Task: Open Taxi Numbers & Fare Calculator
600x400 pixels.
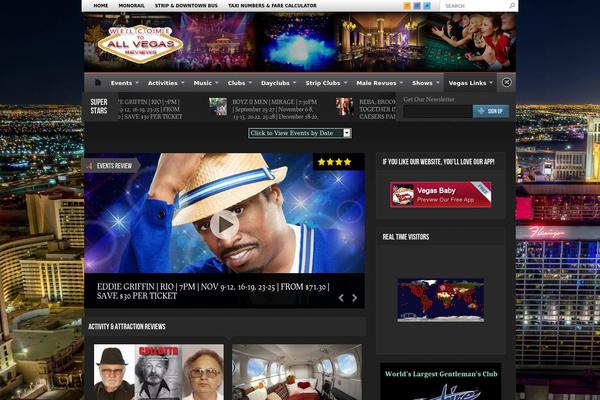Action: coord(272,6)
